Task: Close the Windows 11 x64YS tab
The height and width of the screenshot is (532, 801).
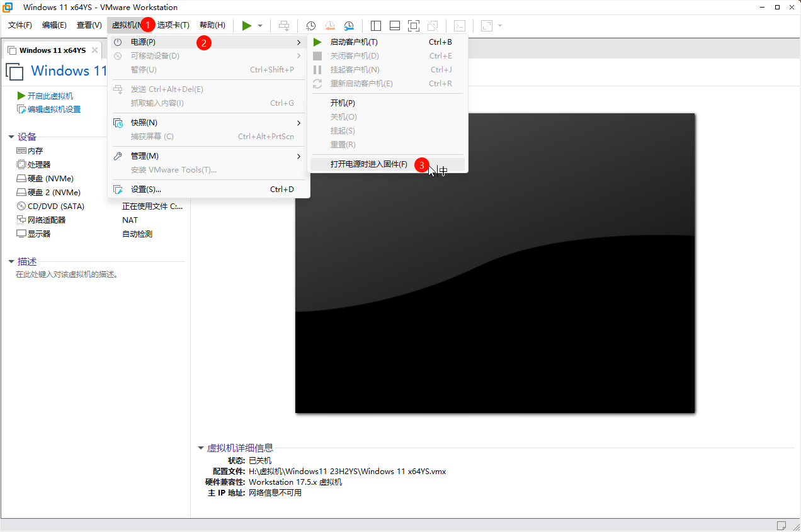Action: [94, 50]
